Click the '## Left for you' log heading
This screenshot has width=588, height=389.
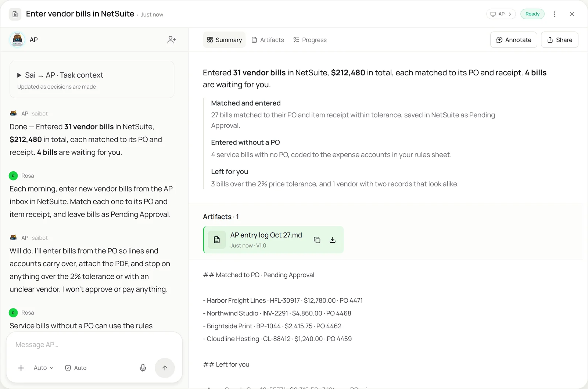(x=226, y=365)
